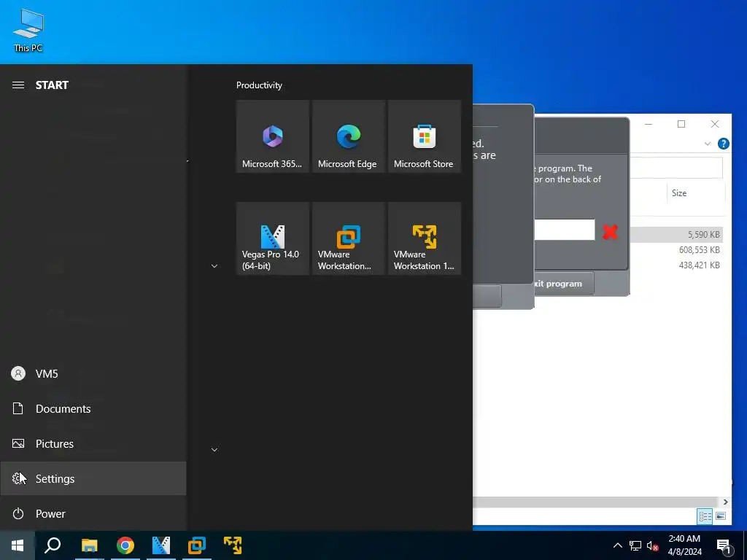The image size is (747, 560).
Task: Click the red X icon in dialog
Action: tap(611, 232)
